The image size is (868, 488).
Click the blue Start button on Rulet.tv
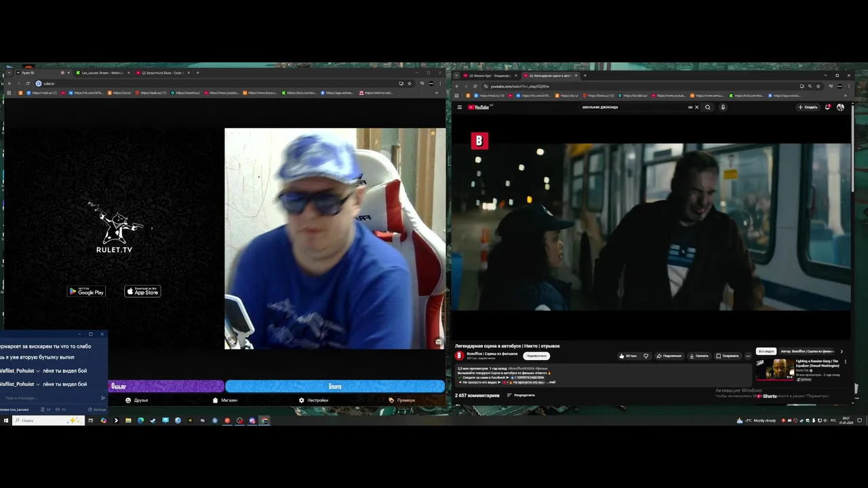pyautogui.click(x=335, y=386)
